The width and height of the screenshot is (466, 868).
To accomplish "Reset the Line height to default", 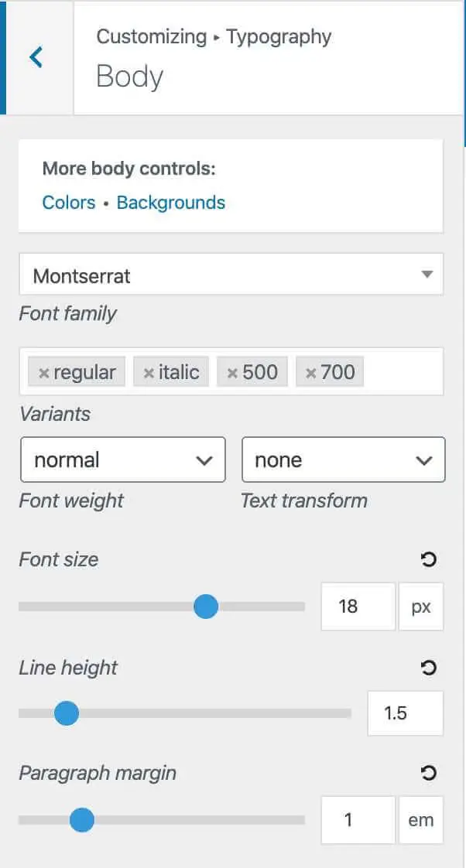I will [430, 668].
